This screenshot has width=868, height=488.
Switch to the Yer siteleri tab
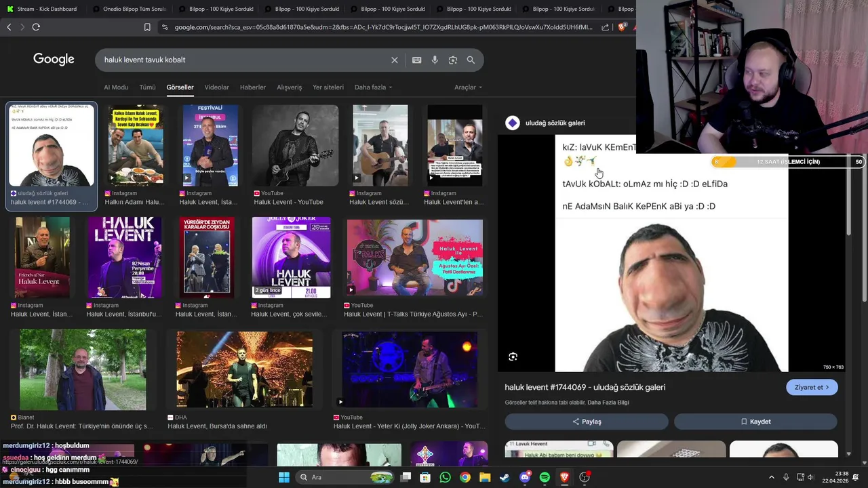pos(328,87)
